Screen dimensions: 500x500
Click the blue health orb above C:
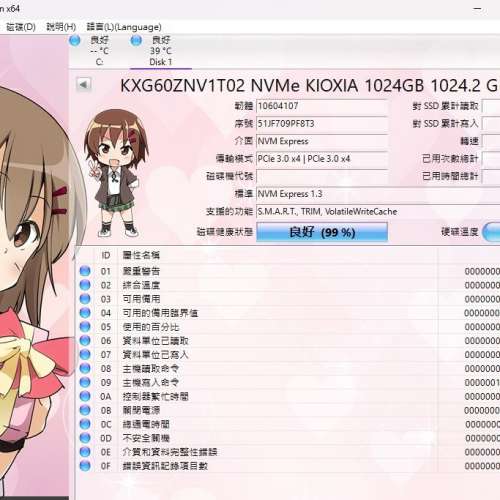coord(75,40)
